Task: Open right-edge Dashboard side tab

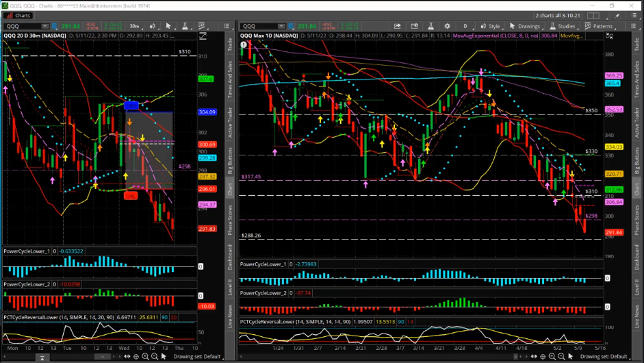Action: tap(636, 258)
